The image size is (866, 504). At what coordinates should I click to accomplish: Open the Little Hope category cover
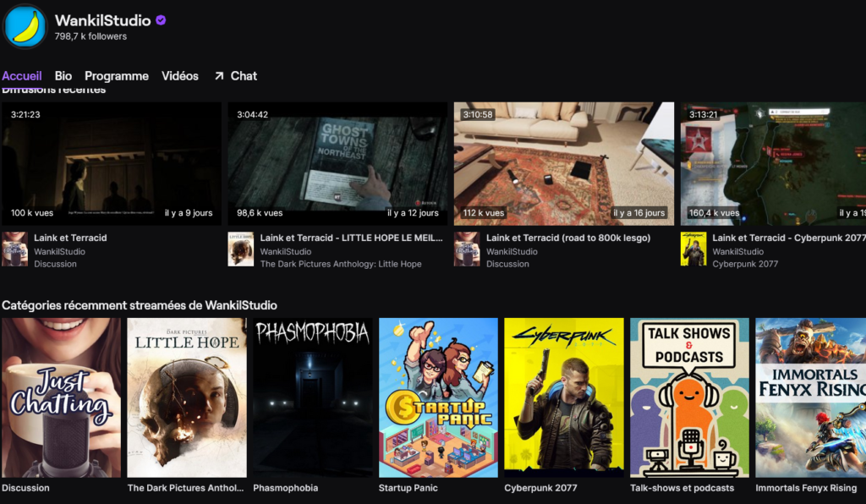pyautogui.click(x=187, y=397)
